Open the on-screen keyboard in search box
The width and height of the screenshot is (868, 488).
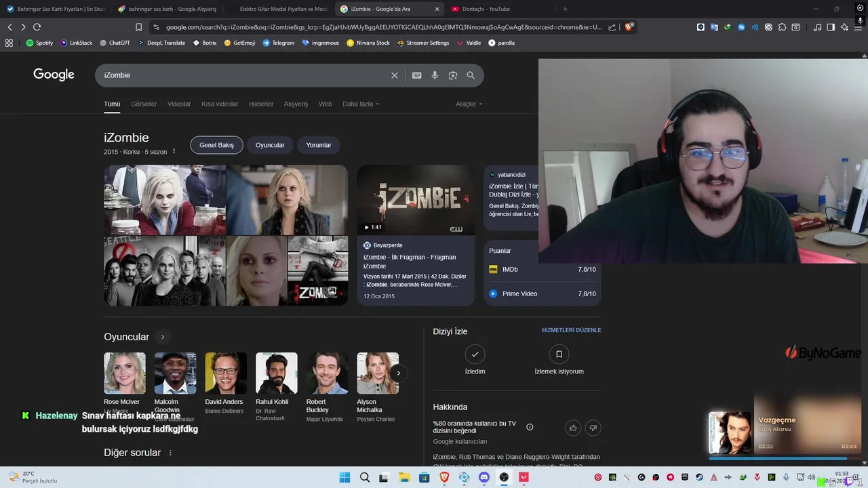click(x=416, y=75)
